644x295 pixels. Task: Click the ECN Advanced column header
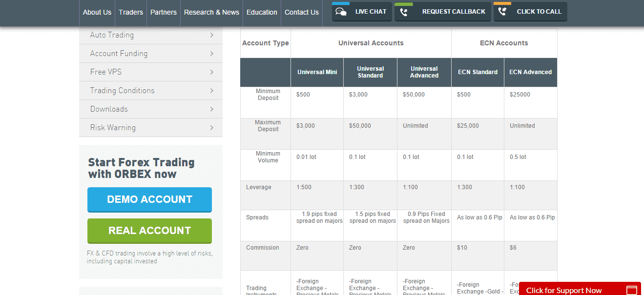(x=531, y=72)
